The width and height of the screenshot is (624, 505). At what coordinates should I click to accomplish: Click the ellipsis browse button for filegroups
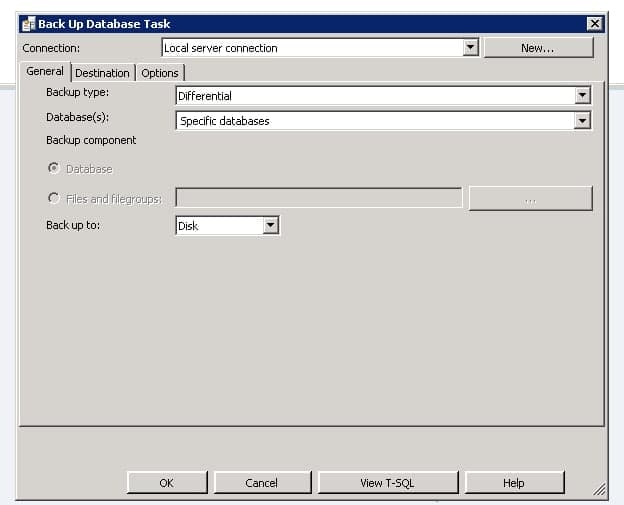530,198
